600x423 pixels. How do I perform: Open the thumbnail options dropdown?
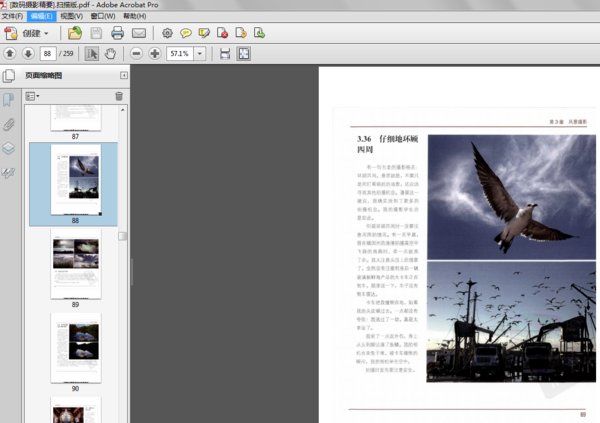31,96
